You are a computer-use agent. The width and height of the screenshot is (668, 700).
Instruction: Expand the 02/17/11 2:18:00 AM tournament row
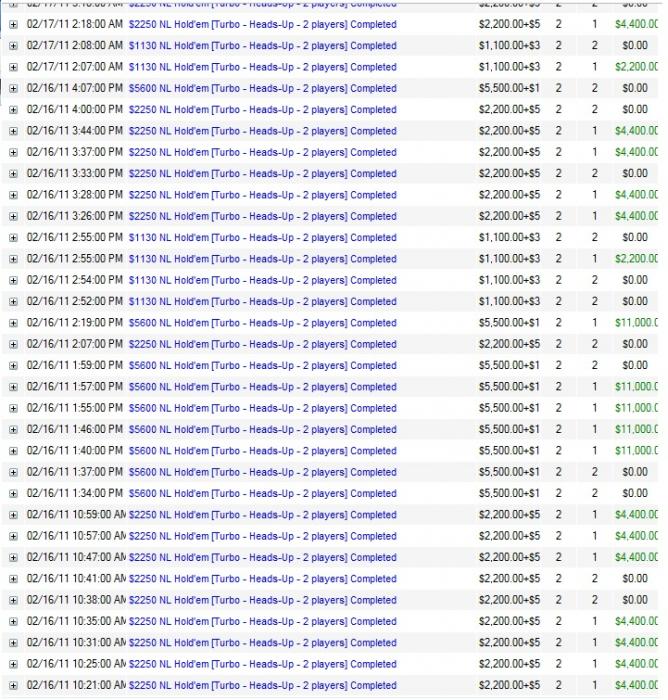click(13, 25)
